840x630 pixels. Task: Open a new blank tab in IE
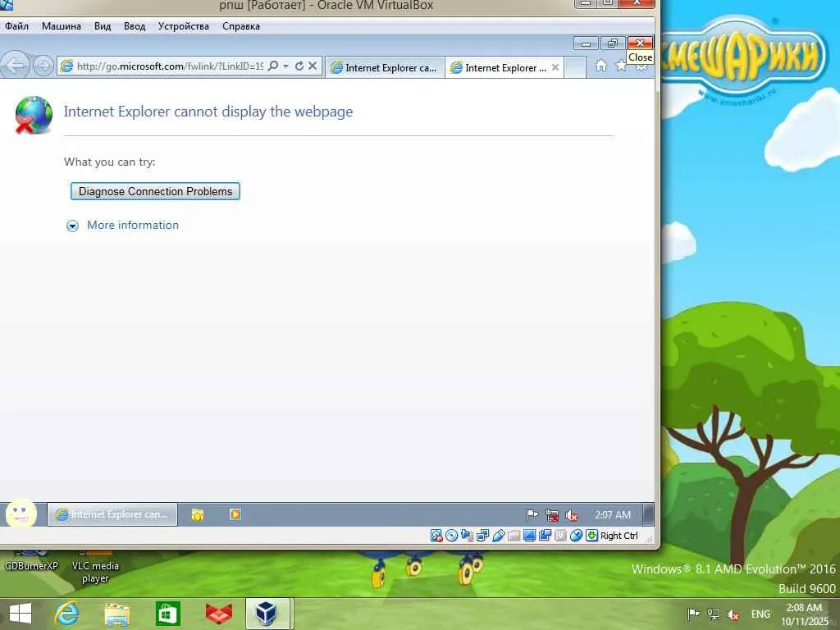click(x=575, y=67)
